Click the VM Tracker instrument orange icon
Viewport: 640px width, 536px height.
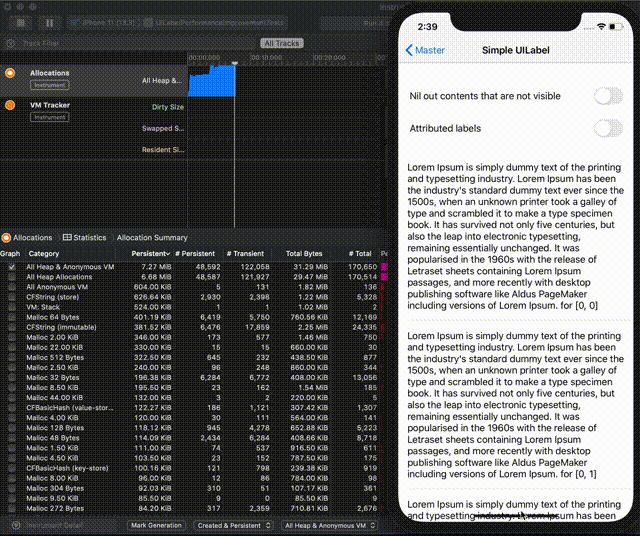10,105
